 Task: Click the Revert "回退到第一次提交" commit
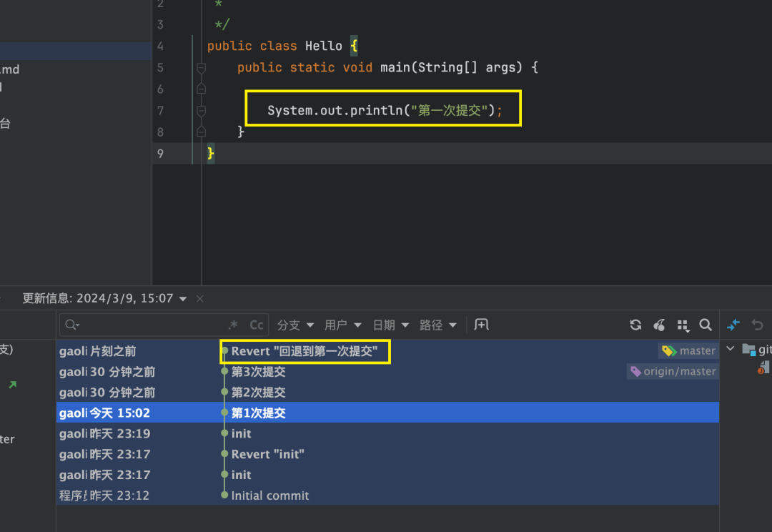tap(305, 351)
